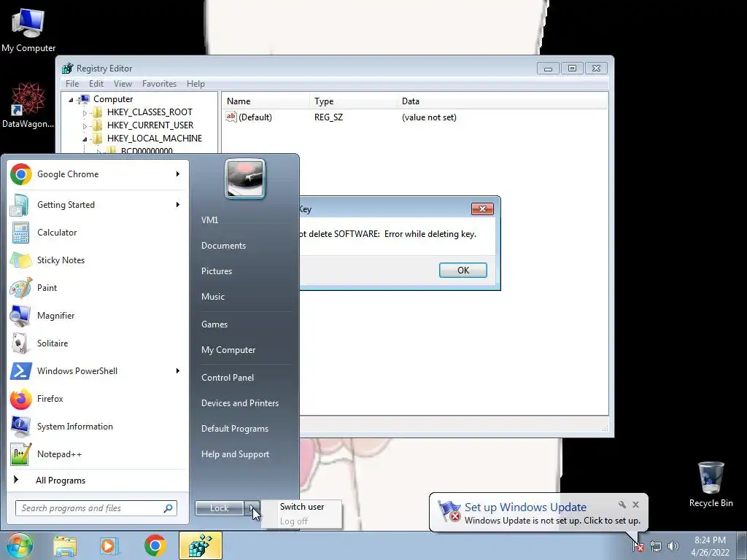This screenshot has width=747, height=560.
Task: Collapse the Computer tree node
Action: 71,99
